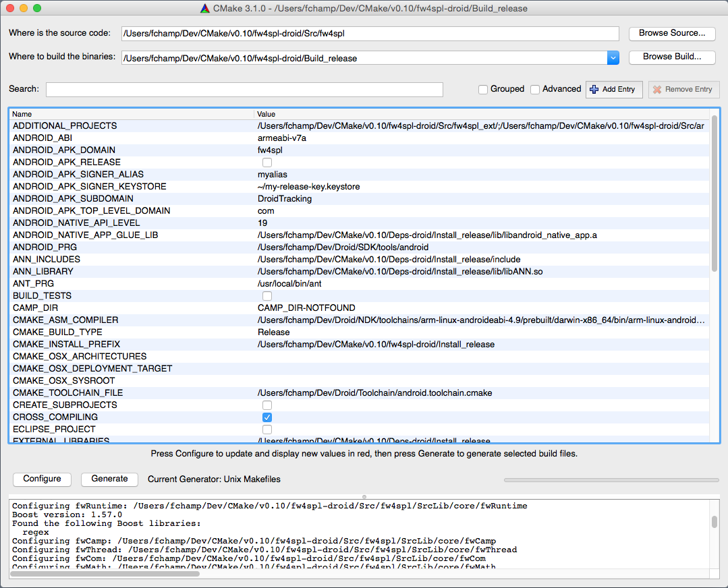728x588 pixels.
Task: Select the ANT_PRG entry name
Action: (x=34, y=284)
